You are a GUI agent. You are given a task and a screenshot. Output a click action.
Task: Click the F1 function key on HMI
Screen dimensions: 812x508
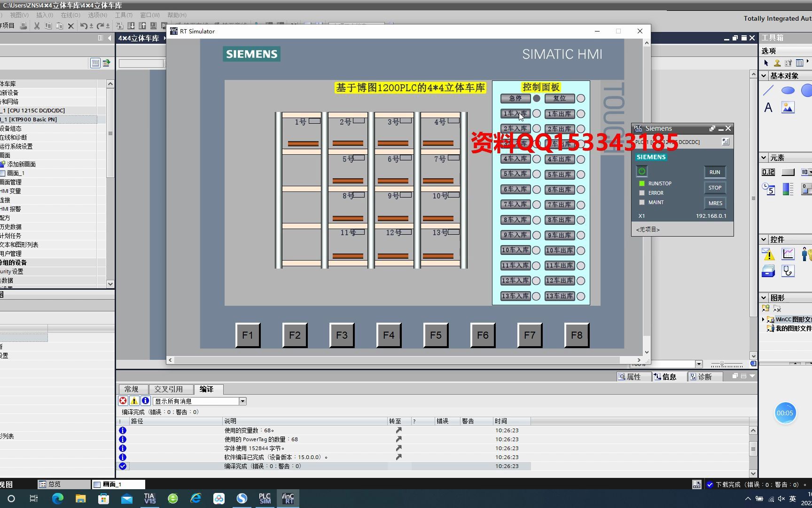pyautogui.click(x=248, y=335)
